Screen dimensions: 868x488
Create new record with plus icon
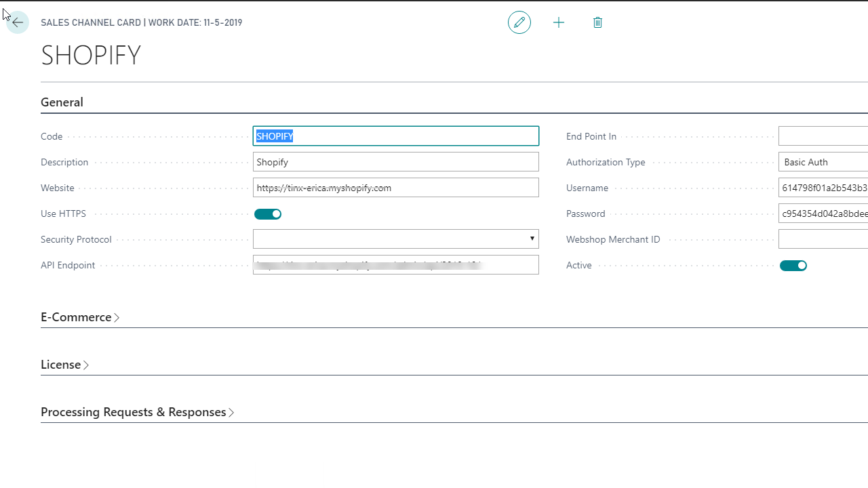[559, 22]
